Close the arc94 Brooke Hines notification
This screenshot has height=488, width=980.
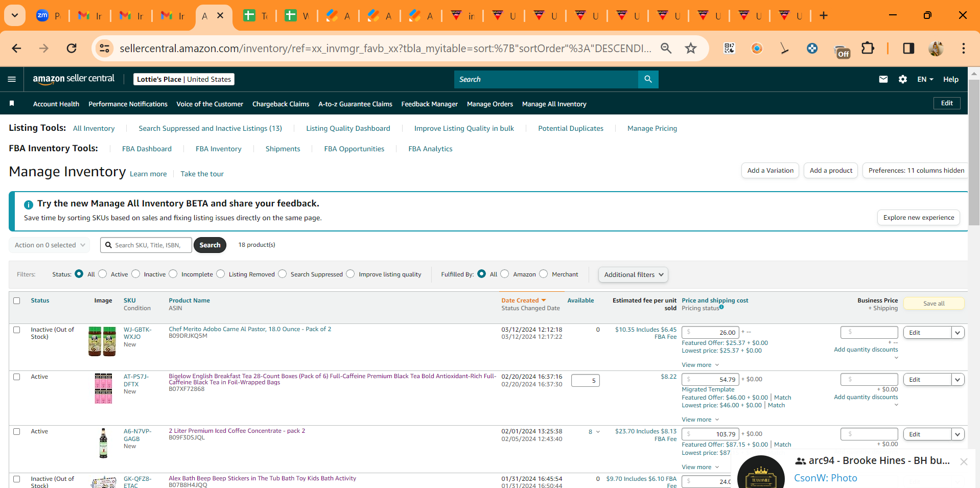964,462
